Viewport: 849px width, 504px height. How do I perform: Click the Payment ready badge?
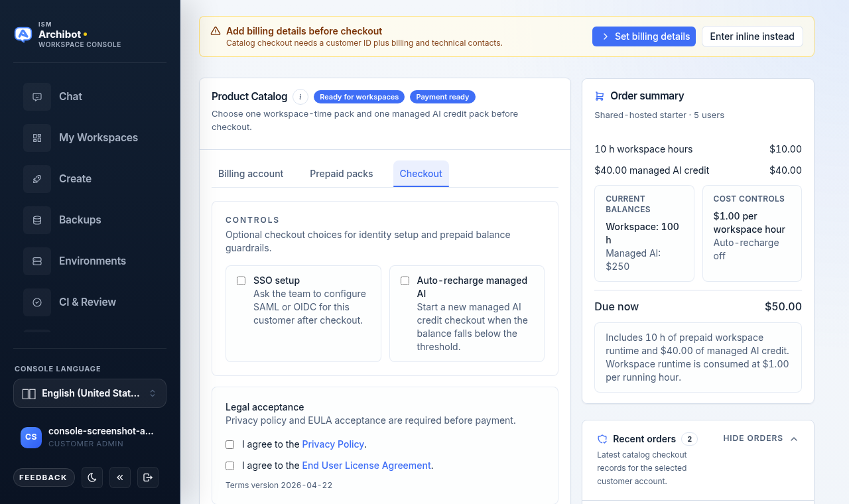pyautogui.click(x=442, y=97)
